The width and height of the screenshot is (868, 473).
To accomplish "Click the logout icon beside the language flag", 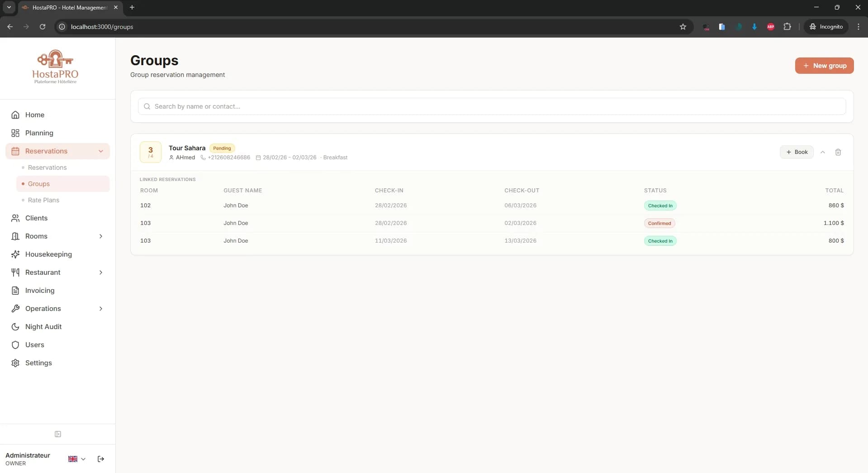I will coord(101,459).
